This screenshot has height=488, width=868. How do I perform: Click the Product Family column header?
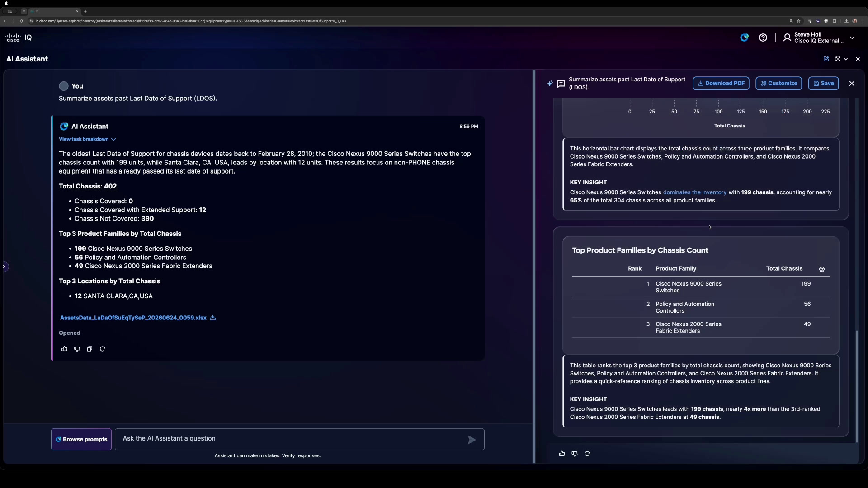click(676, 269)
